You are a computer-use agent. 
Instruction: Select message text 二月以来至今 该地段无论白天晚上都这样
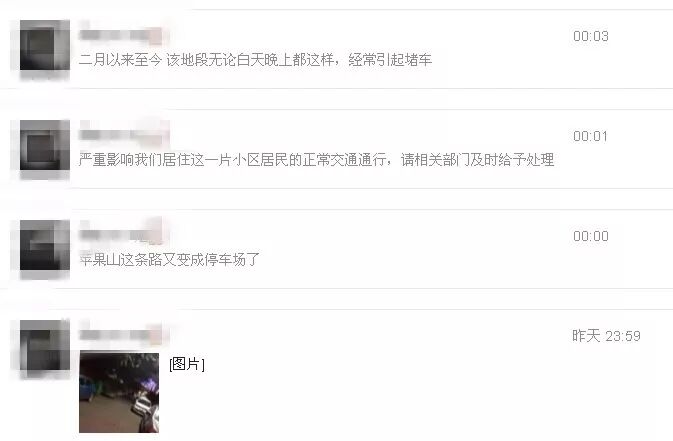[206, 60]
